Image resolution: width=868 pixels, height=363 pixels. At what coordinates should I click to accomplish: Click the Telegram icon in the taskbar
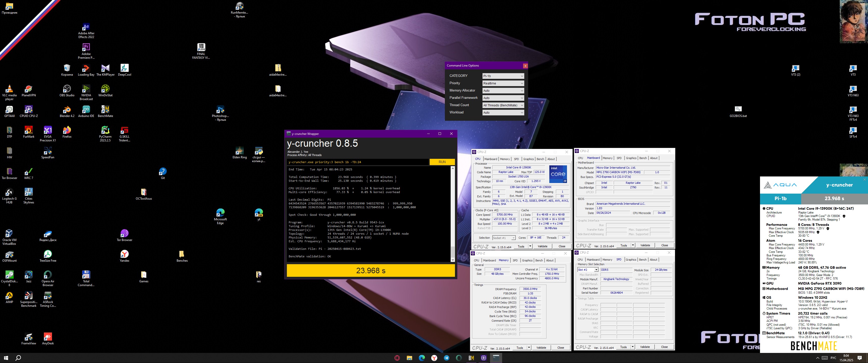tap(446, 358)
